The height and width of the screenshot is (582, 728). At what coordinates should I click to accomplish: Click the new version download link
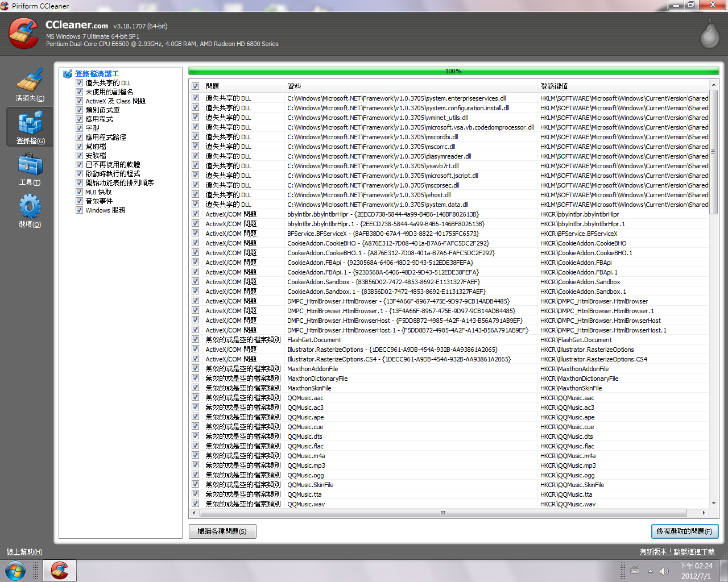click(x=677, y=552)
